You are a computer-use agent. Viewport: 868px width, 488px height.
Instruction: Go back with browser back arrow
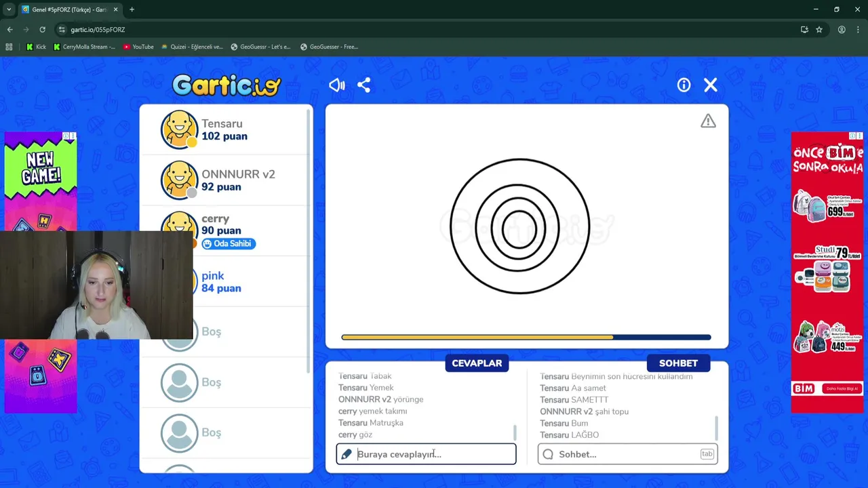9,30
